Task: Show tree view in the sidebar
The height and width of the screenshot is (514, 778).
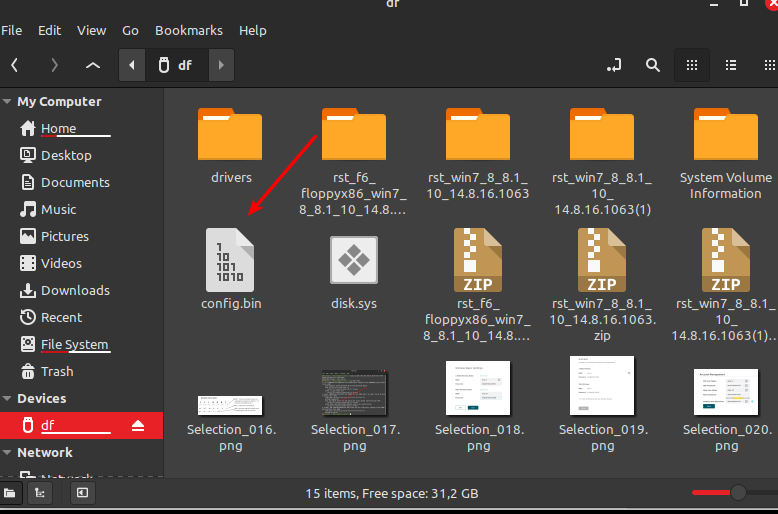Action: (40, 493)
